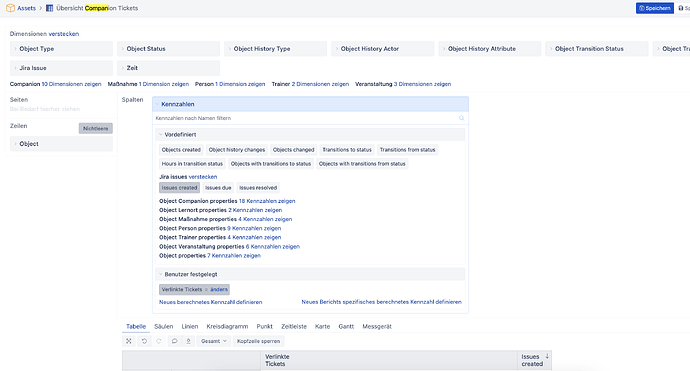Switch to the Tabelle tab

[136, 327]
